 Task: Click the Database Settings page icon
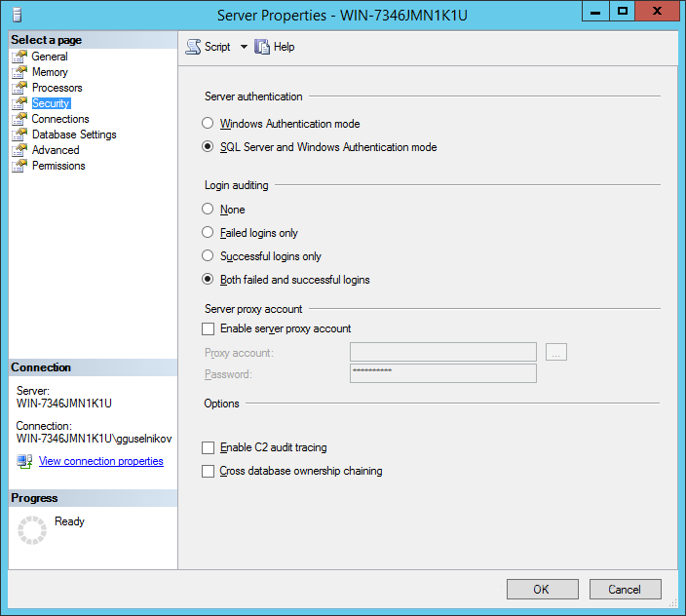click(19, 135)
